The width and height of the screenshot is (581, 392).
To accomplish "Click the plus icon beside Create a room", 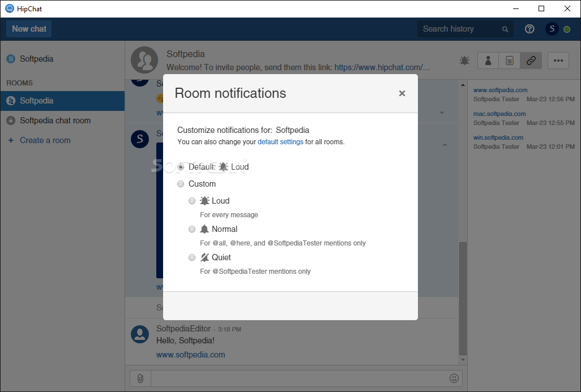I will (x=11, y=140).
